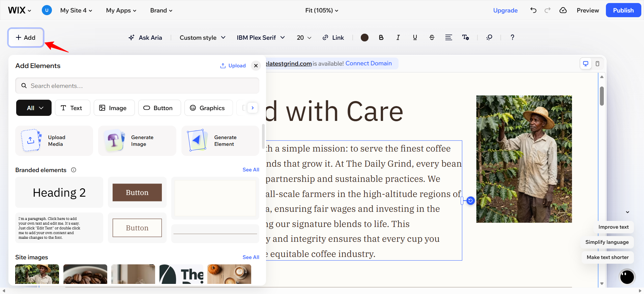The image size is (644, 294).
Task: Click the Upload Media card
Action: pyautogui.click(x=54, y=141)
